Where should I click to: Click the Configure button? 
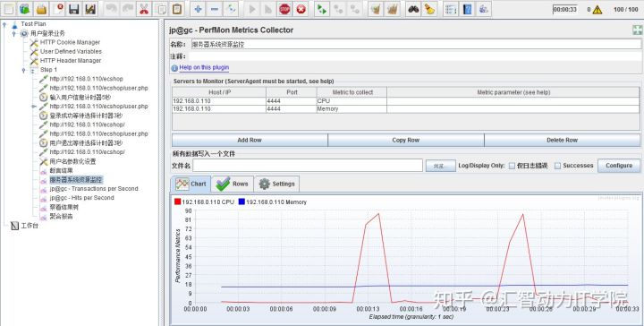(619, 166)
